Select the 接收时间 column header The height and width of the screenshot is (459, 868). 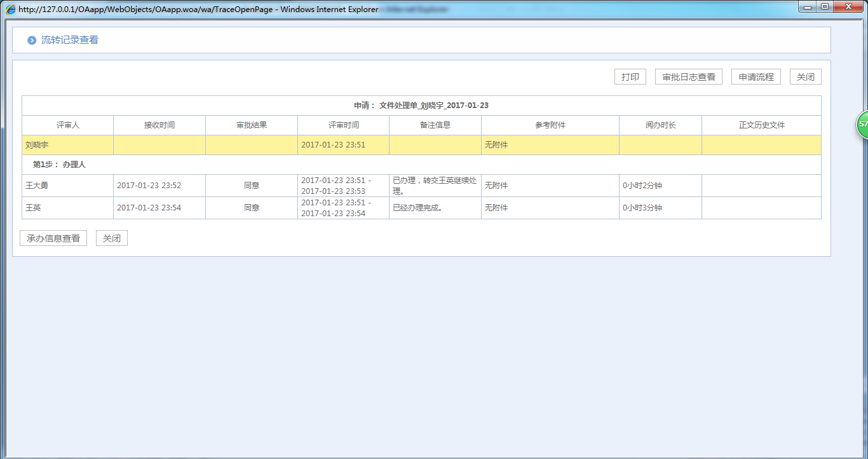[159, 125]
